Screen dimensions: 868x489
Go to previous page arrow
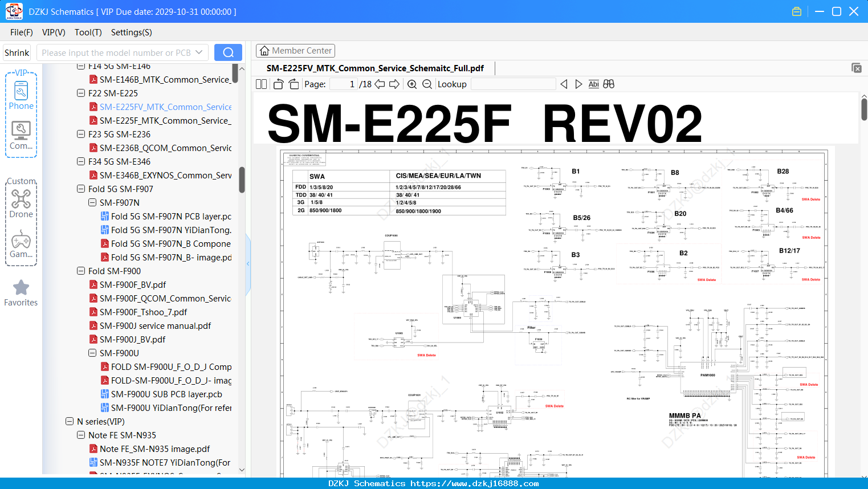pyautogui.click(x=380, y=84)
